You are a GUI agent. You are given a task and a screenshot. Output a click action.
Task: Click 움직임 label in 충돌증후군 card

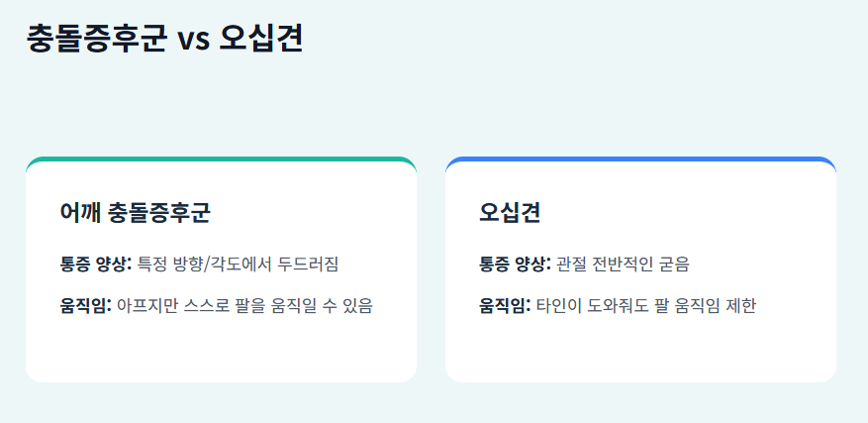[x=86, y=305]
